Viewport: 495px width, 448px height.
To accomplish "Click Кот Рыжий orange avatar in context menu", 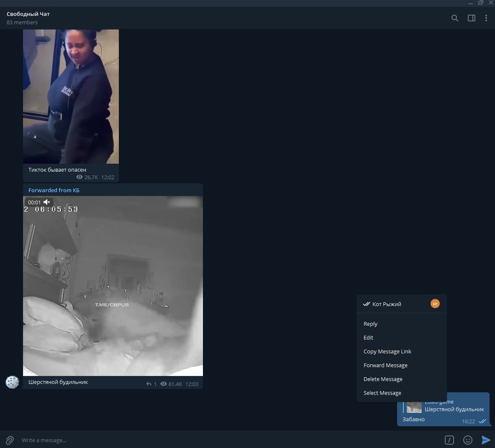I will (x=435, y=304).
